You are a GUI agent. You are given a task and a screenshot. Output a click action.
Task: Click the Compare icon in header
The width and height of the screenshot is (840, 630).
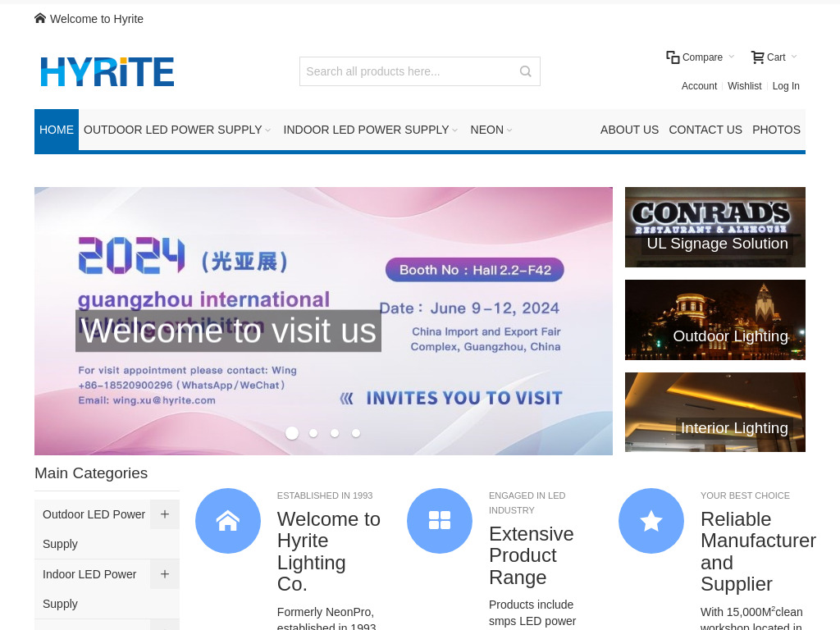click(x=673, y=57)
